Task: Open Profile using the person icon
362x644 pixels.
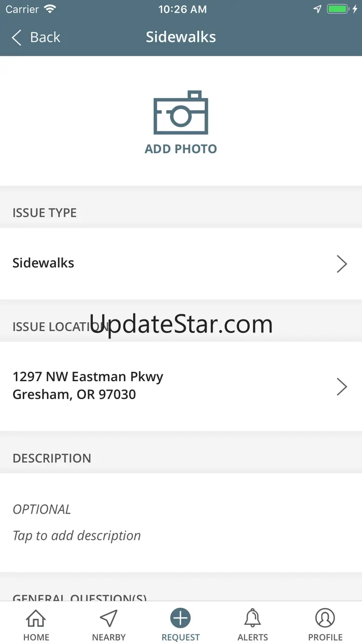Action: tap(325, 618)
